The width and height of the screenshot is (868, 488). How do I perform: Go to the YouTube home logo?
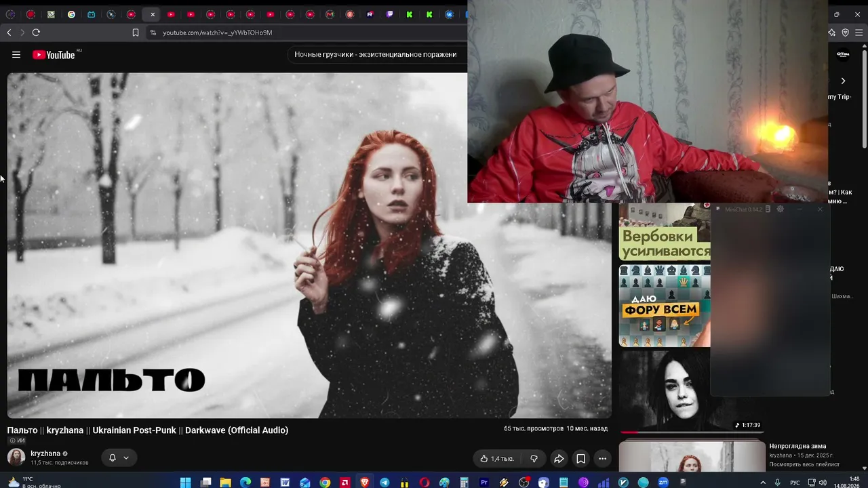54,55
